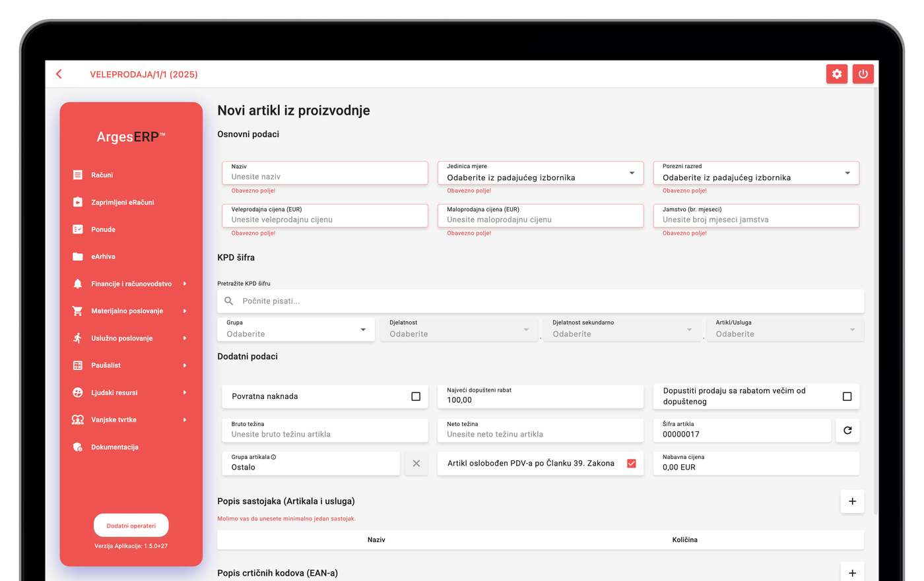Click the Naziv input field
This screenshot has width=924, height=581.
click(325, 173)
